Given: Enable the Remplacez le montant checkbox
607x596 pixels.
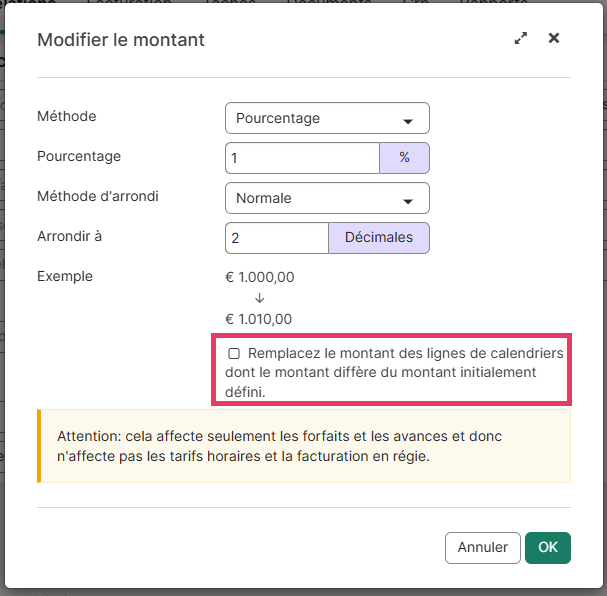Looking at the screenshot, I should click(234, 354).
